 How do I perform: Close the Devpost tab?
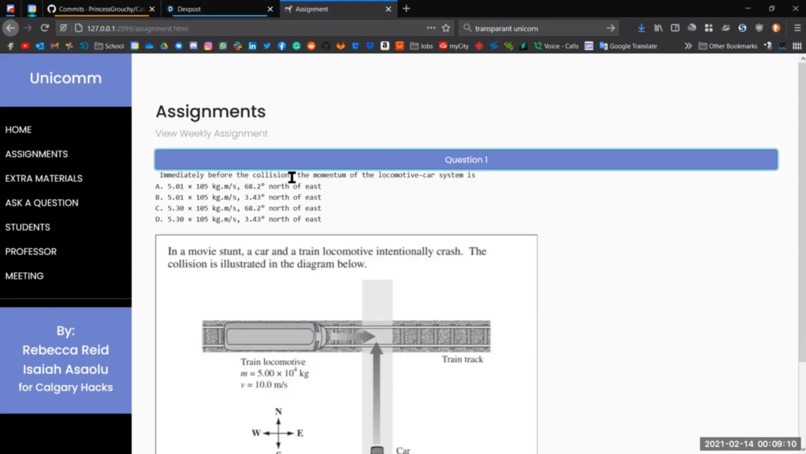[x=270, y=9]
